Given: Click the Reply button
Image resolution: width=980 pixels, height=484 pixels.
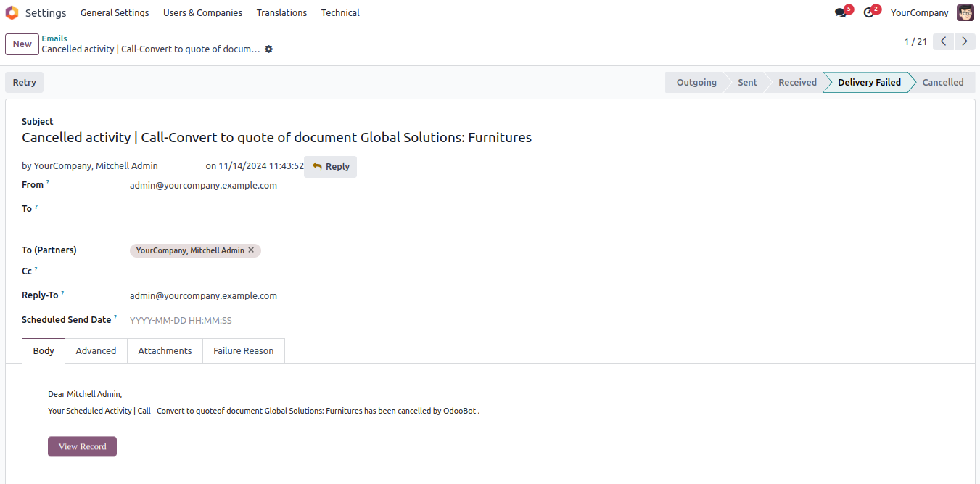Looking at the screenshot, I should pyautogui.click(x=331, y=167).
